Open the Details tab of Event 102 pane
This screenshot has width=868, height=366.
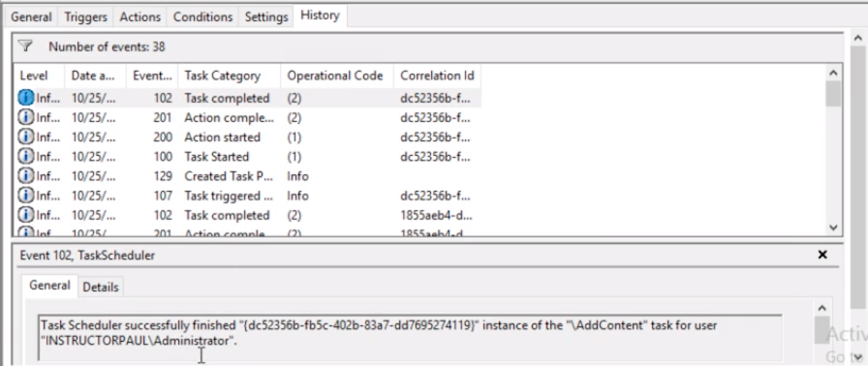click(101, 287)
